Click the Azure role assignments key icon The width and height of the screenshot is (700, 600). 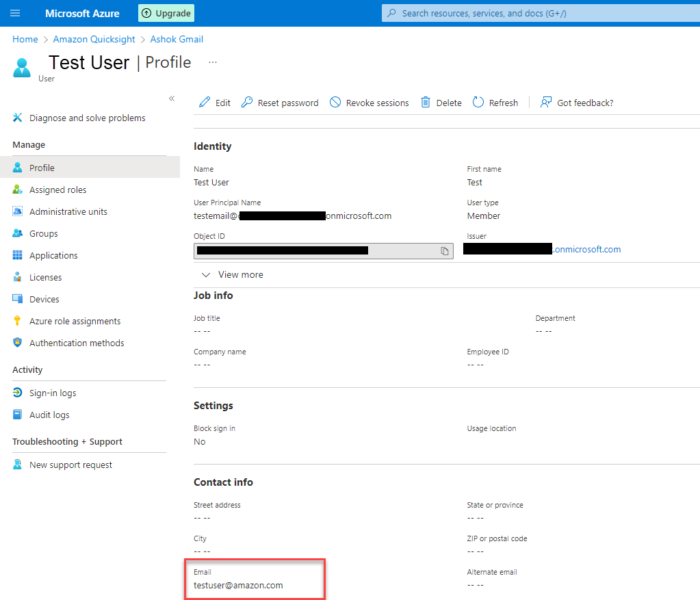(x=17, y=321)
